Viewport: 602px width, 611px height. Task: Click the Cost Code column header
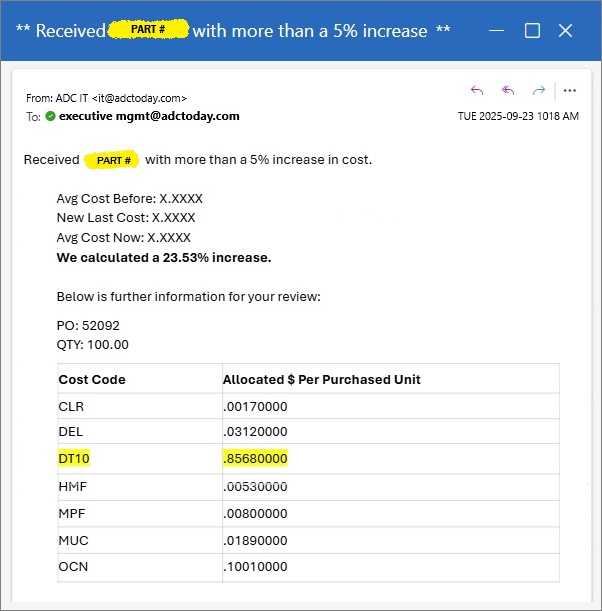92,380
